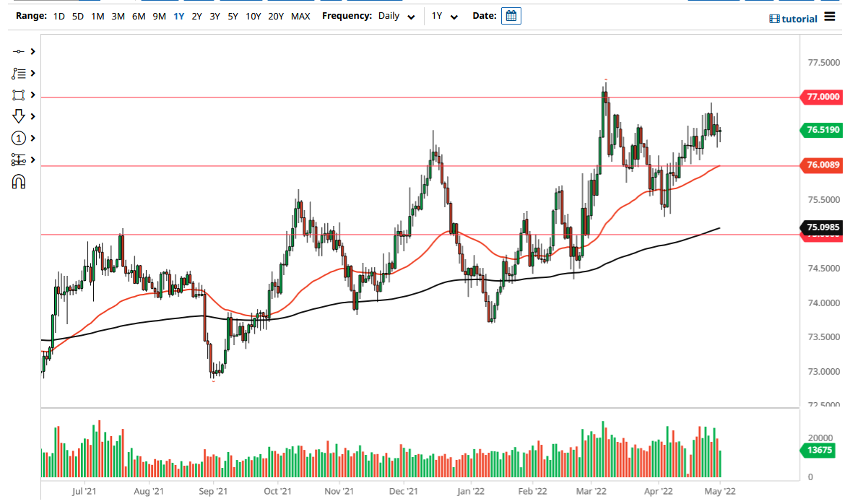Switch frequency from Daily selection
The width and height of the screenshot is (850, 504).
396,15
